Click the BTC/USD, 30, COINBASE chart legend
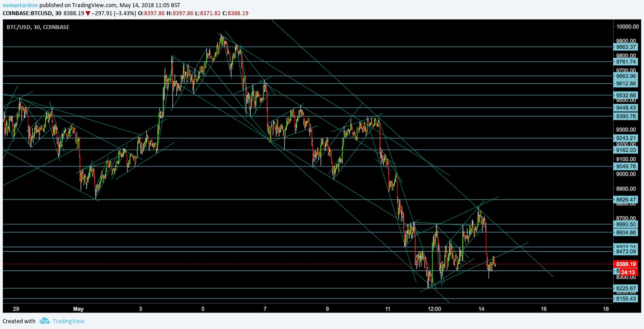The image size is (644, 329). pyautogui.click(x=38, y=27)
